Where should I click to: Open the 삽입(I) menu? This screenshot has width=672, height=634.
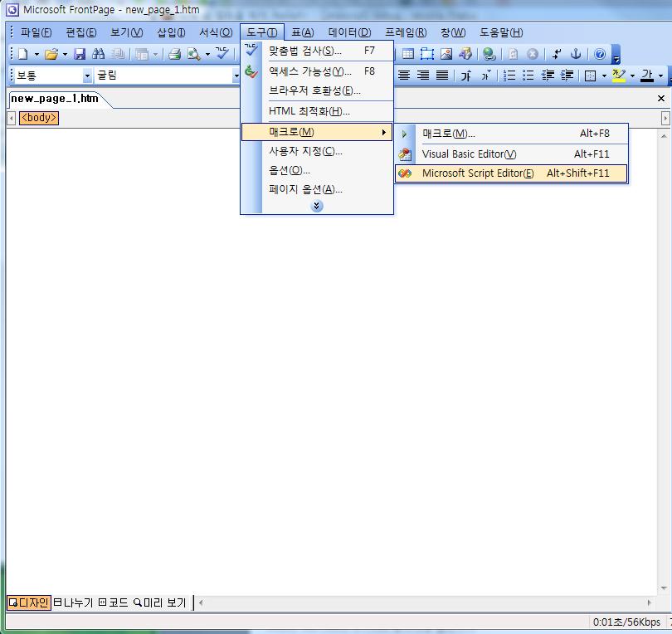[x=171, y=32]
